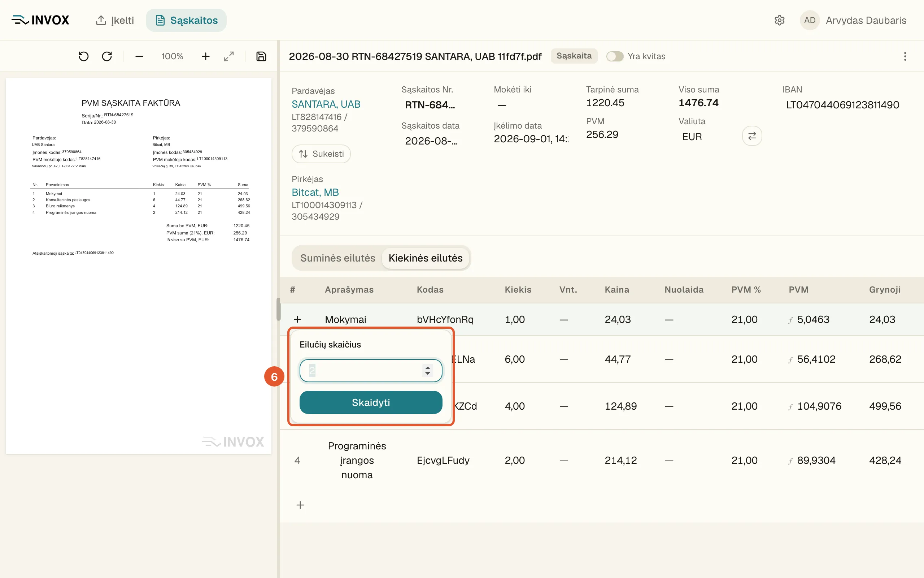
Task: Rotate document clockwise
Action: (x=107, y=57)
